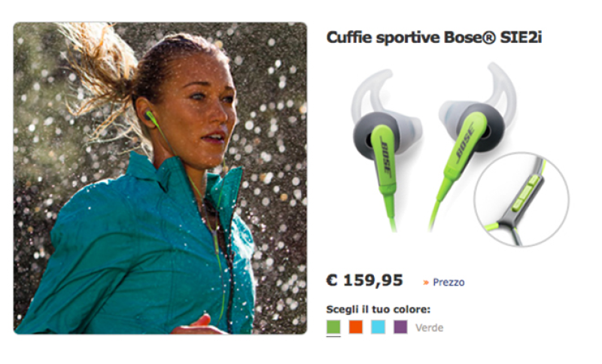This screenshot has width=602, height=364.
Task: Select the purple color swatch
Action: (400, 327)
